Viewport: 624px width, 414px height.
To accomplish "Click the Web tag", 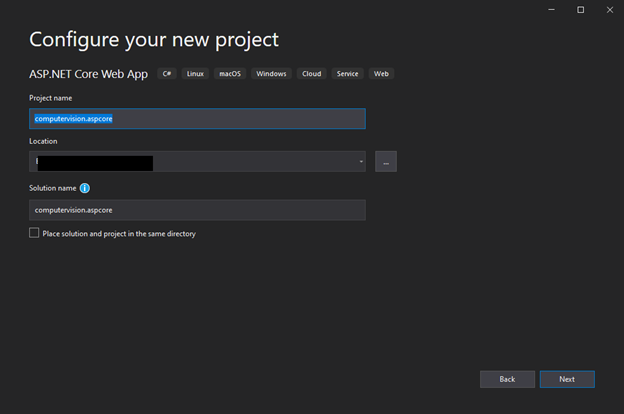I will 381,74.
